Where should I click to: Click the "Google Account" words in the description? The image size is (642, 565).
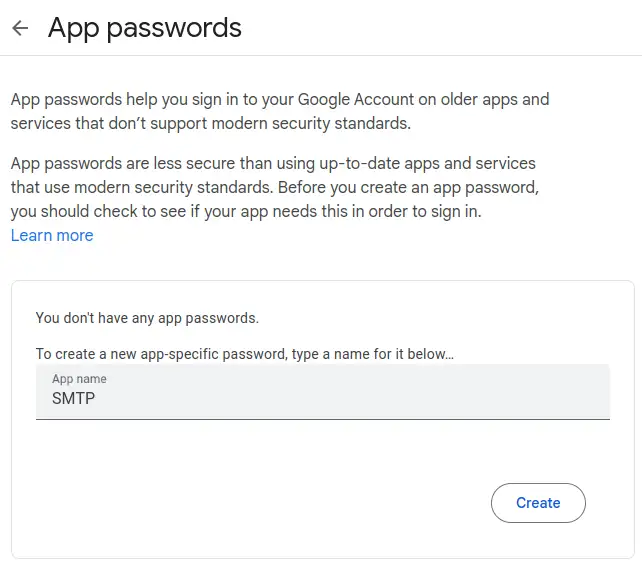coord(356,99)
